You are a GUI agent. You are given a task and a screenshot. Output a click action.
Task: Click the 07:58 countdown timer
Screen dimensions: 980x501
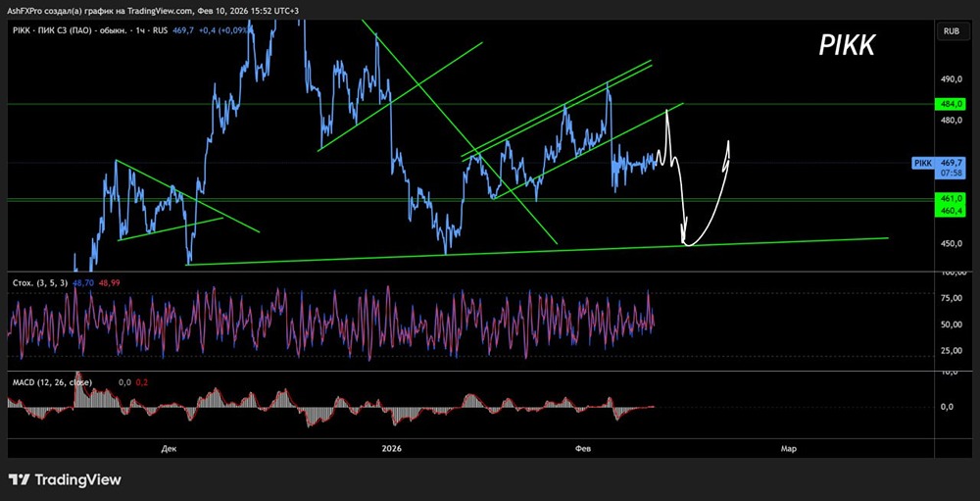coord(952,174)
